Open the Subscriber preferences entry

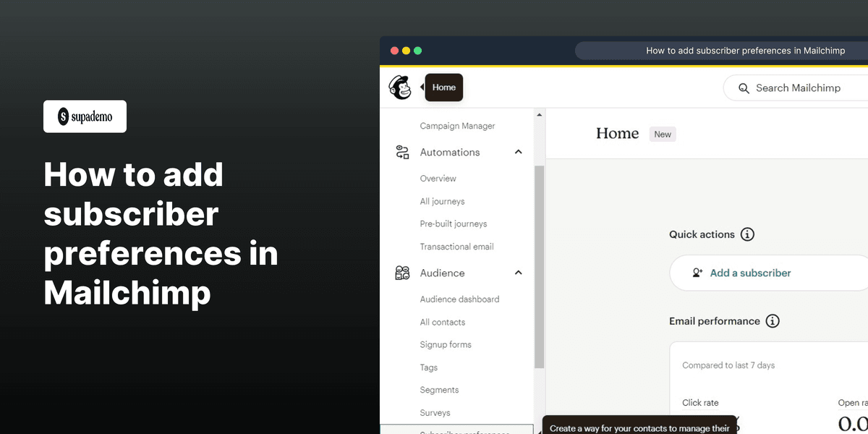tap(463, 431)
